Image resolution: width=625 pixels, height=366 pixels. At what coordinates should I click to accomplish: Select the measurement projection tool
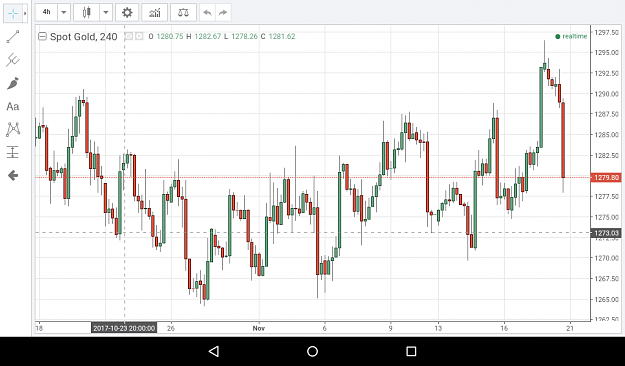pos(13,152)
